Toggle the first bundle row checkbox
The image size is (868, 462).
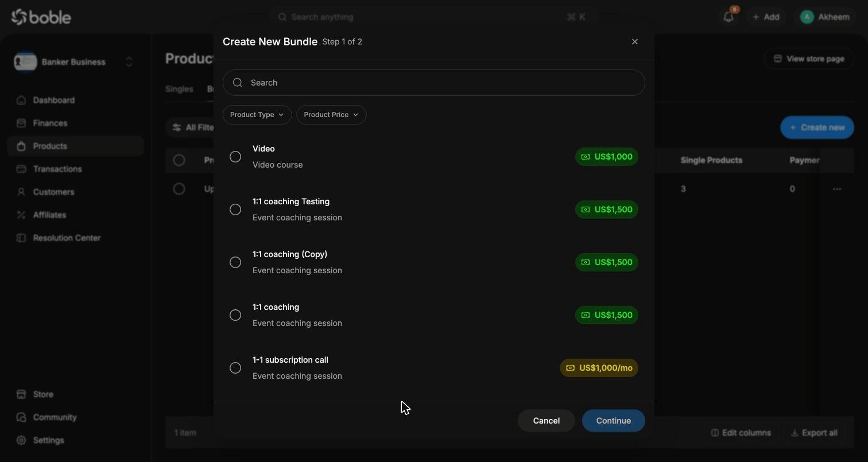click(x=179, y=189)
